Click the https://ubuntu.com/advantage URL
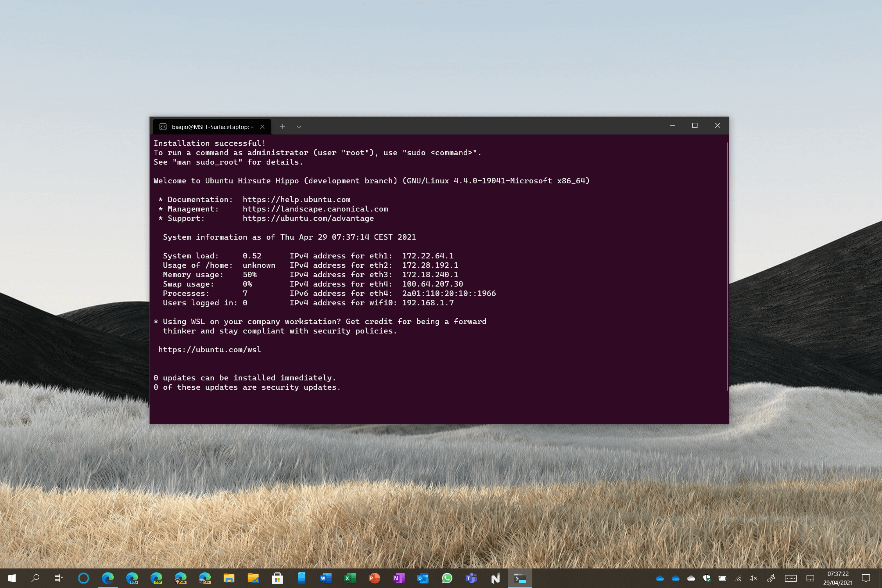Screen dimensions: 882x588 pyautogui.click(x=308, y=218)
